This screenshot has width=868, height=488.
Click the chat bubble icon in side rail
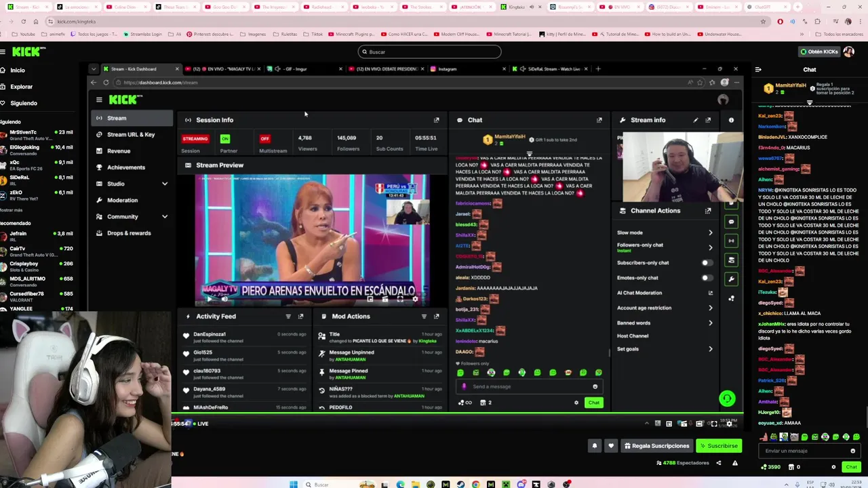click(731, 222)
